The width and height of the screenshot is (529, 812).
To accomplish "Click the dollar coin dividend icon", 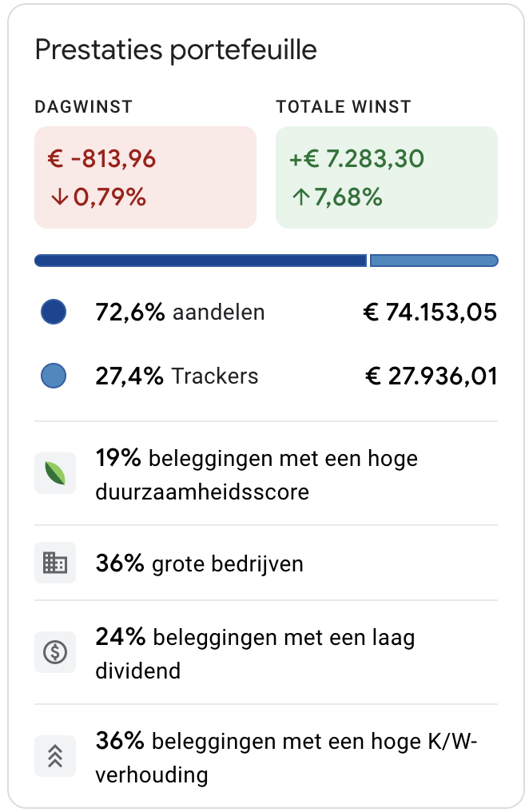I will [55, 652].
